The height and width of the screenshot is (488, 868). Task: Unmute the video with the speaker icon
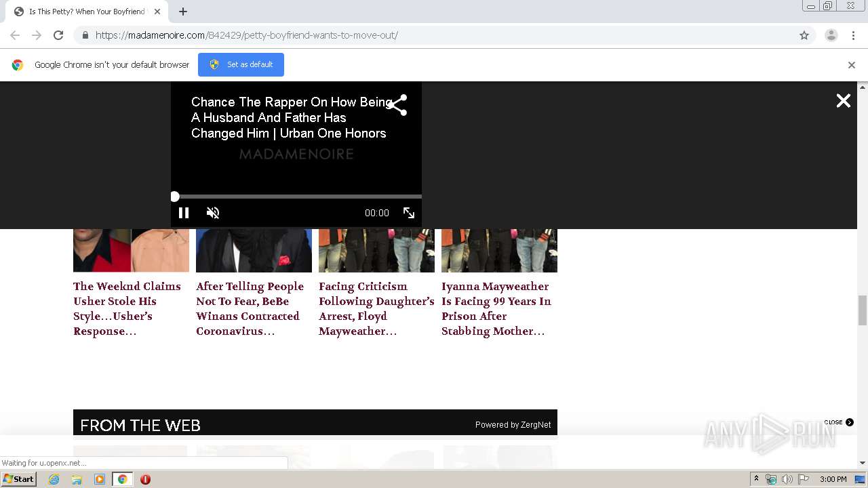213,213
